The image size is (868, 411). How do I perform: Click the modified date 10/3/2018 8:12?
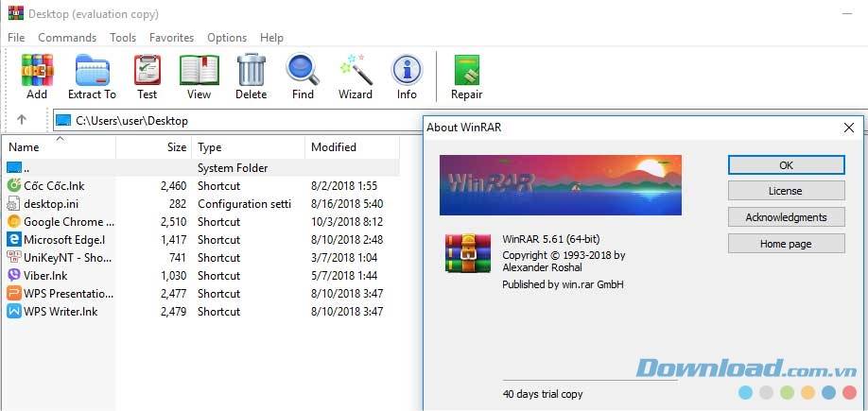tap(346, 222)
